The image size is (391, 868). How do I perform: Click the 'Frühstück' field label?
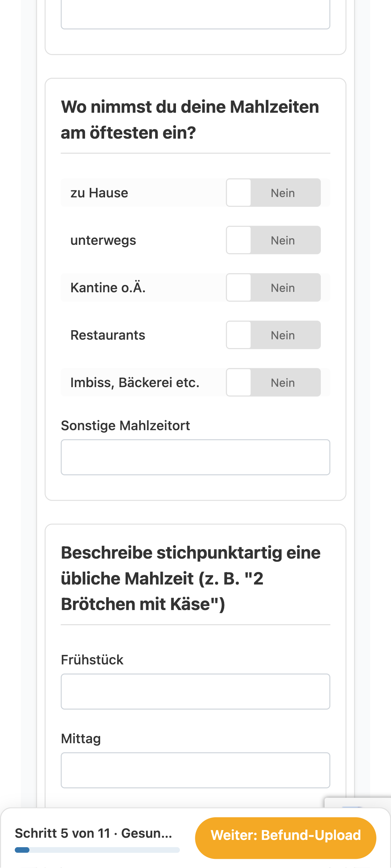(x=92, y=660)
